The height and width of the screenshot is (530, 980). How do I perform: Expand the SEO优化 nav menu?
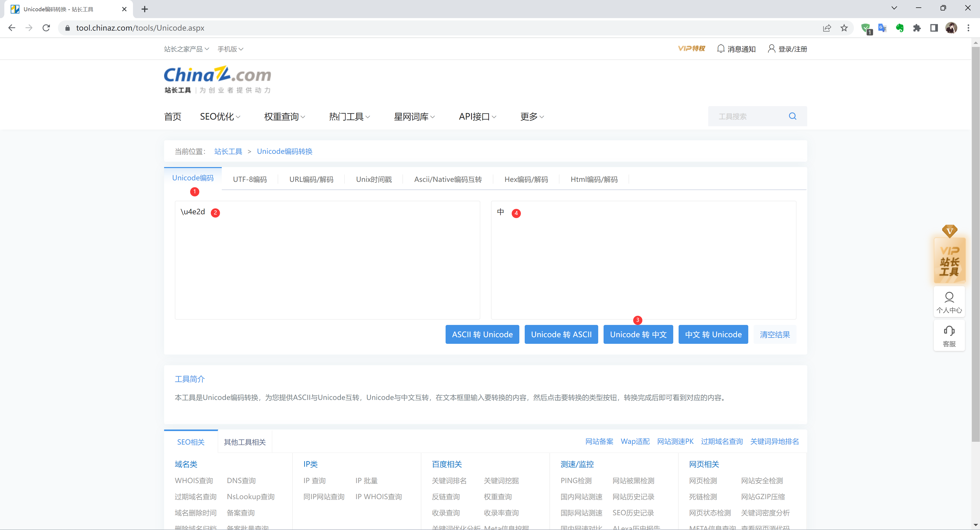coord(220,116)
